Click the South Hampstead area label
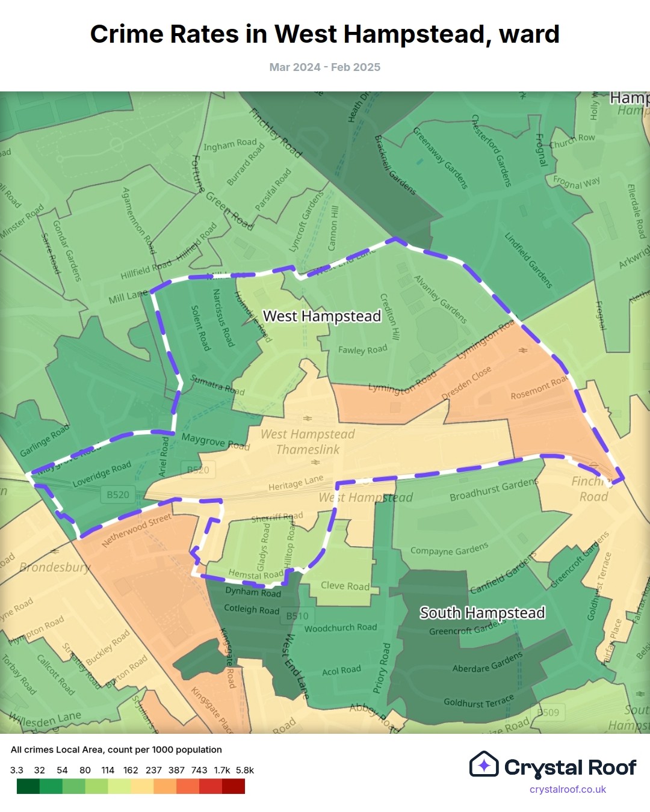 [x=482, y=613]
